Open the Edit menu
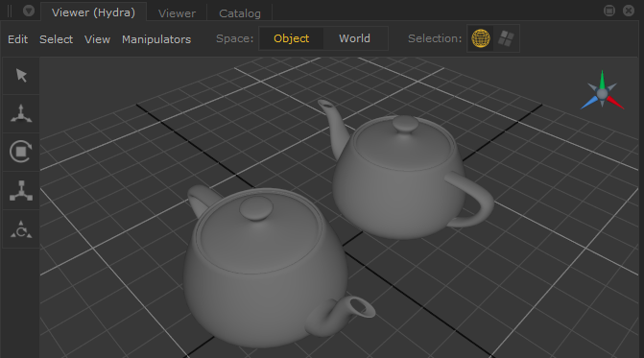Viewport: 644px width, 358px height. click(17, 39)
